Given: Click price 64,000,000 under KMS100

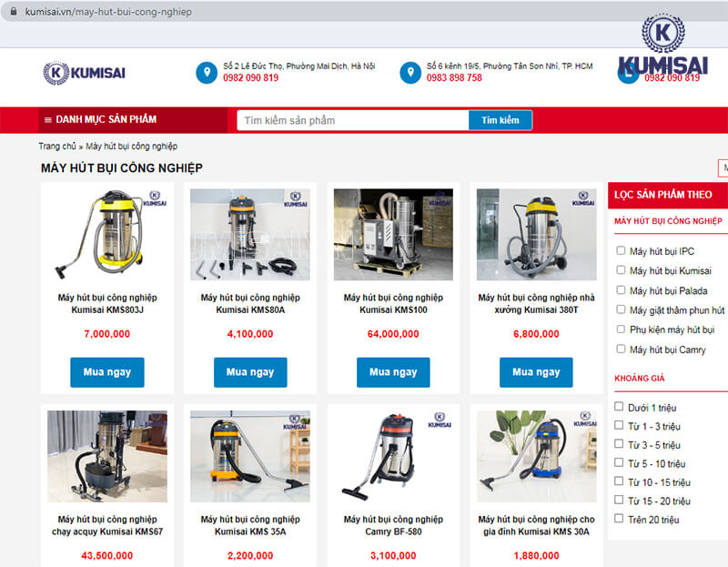Looking at the screenshot, I should point(393,334).
